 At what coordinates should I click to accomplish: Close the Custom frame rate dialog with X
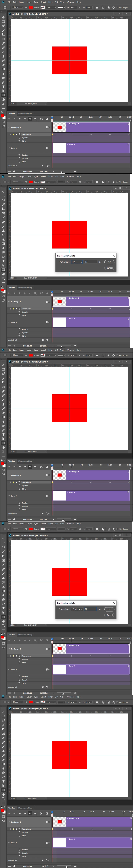[114, 602]
